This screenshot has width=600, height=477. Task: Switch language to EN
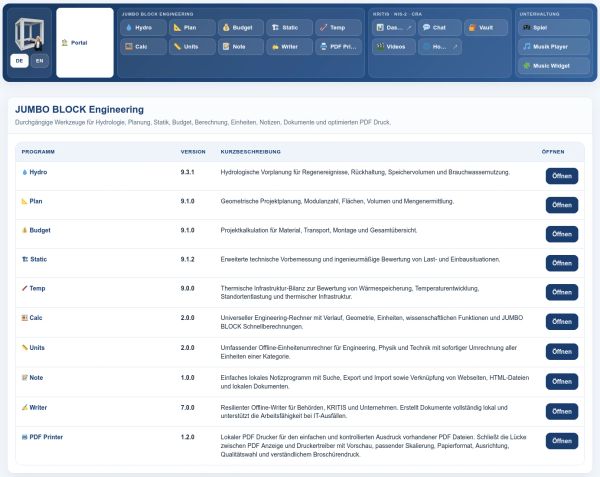(39, 61)
